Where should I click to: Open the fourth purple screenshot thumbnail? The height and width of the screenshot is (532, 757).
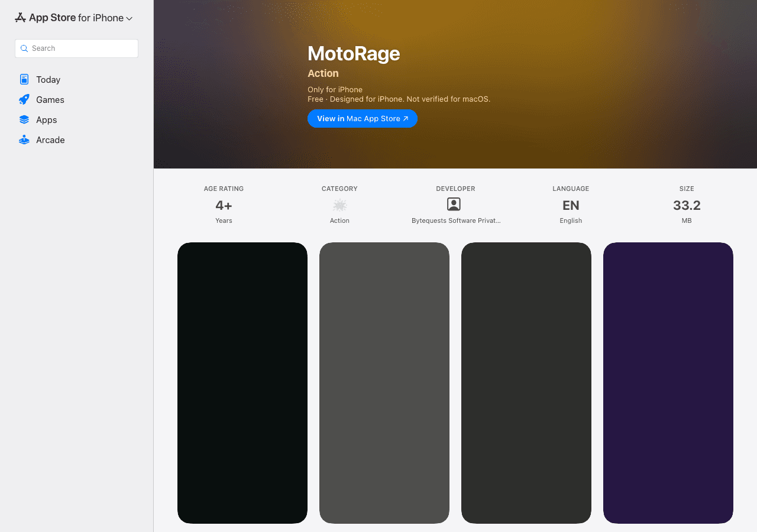coord(668,383)
